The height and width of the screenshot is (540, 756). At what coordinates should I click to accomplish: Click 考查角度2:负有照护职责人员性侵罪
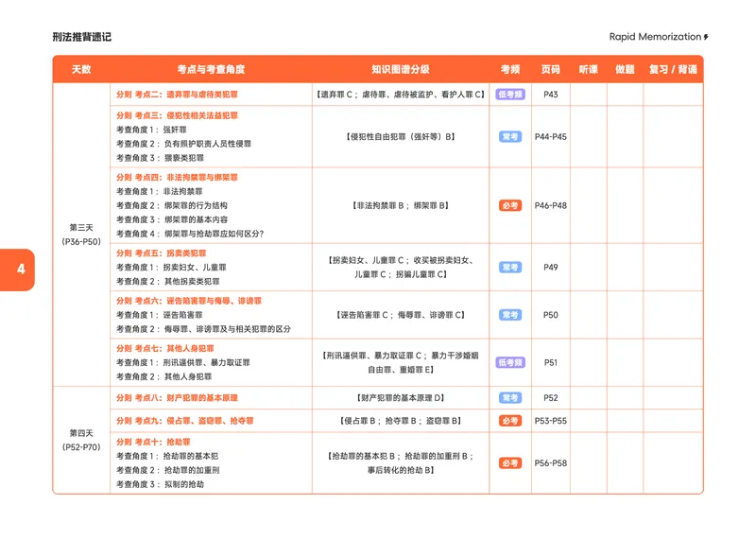tap(183, 144)
